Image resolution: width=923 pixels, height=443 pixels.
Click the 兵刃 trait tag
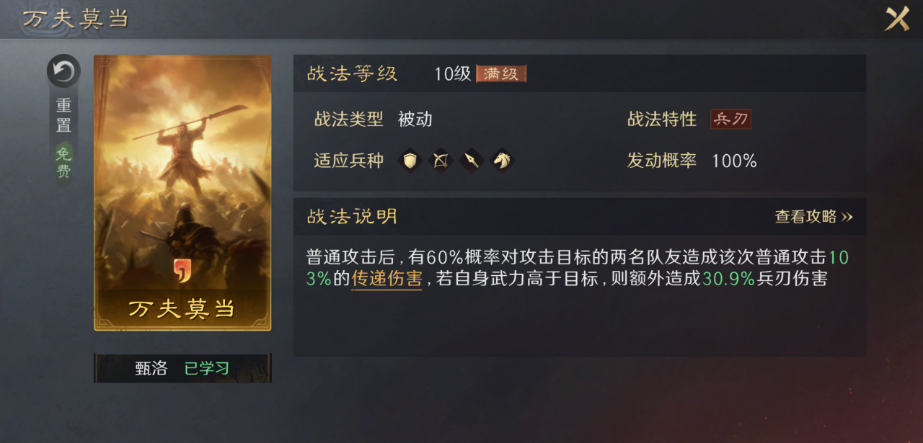tap(731, 119)
